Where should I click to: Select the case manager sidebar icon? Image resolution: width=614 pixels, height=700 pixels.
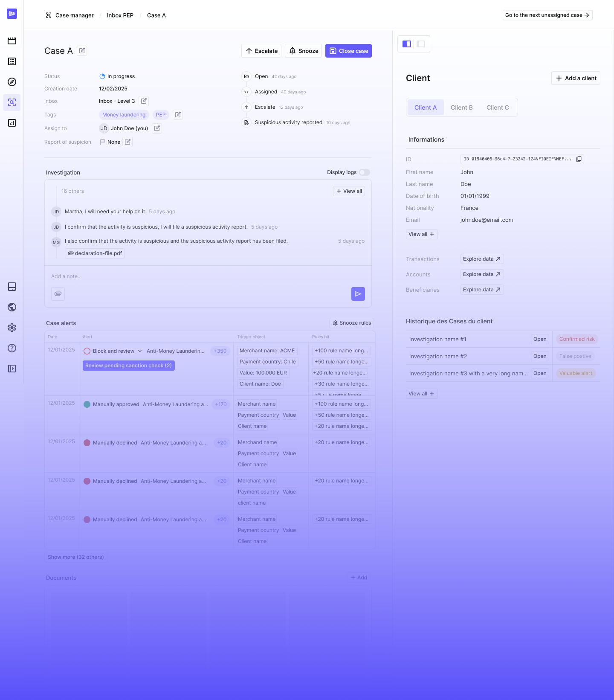12,102
